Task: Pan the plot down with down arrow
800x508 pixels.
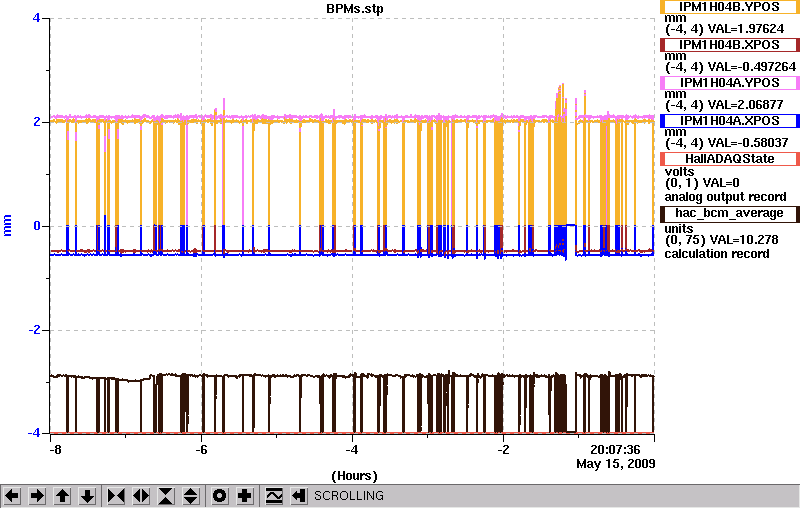Action: tap(88, 496)
